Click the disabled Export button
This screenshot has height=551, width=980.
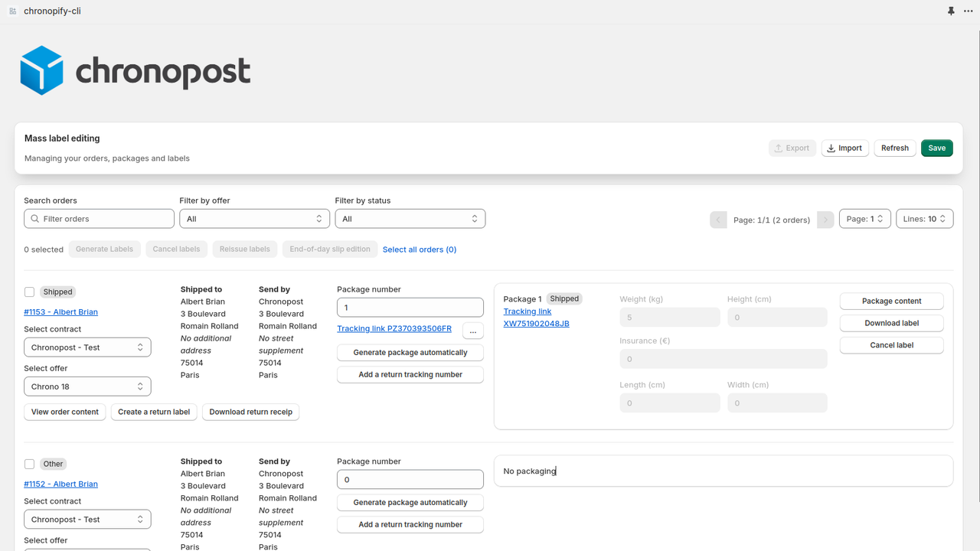click(x=792, y=148)
